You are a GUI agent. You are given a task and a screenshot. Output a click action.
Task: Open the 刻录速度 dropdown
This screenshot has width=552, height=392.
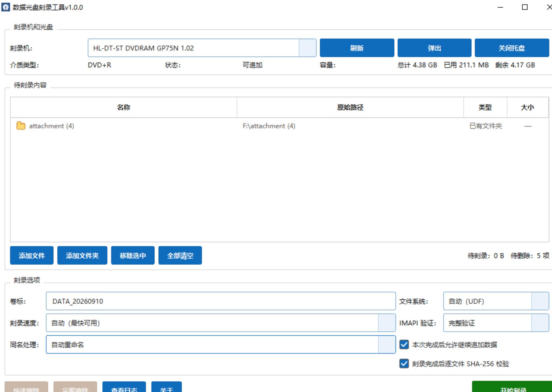[x=221, y=323]
